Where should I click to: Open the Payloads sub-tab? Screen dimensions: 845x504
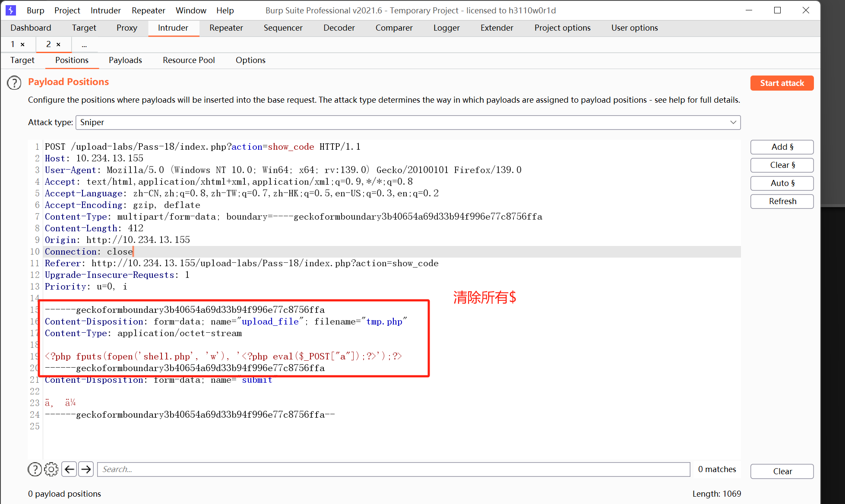[x=125, y=60]
